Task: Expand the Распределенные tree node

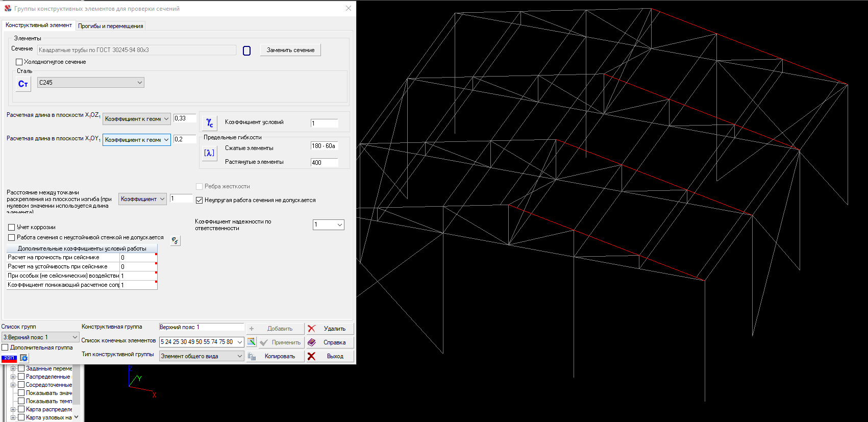Action: pyautogui.click(x=13, y=377)
